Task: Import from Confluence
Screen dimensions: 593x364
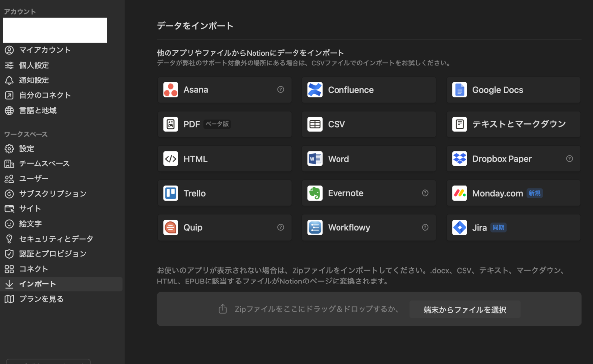Action: (x=369, y=90)
